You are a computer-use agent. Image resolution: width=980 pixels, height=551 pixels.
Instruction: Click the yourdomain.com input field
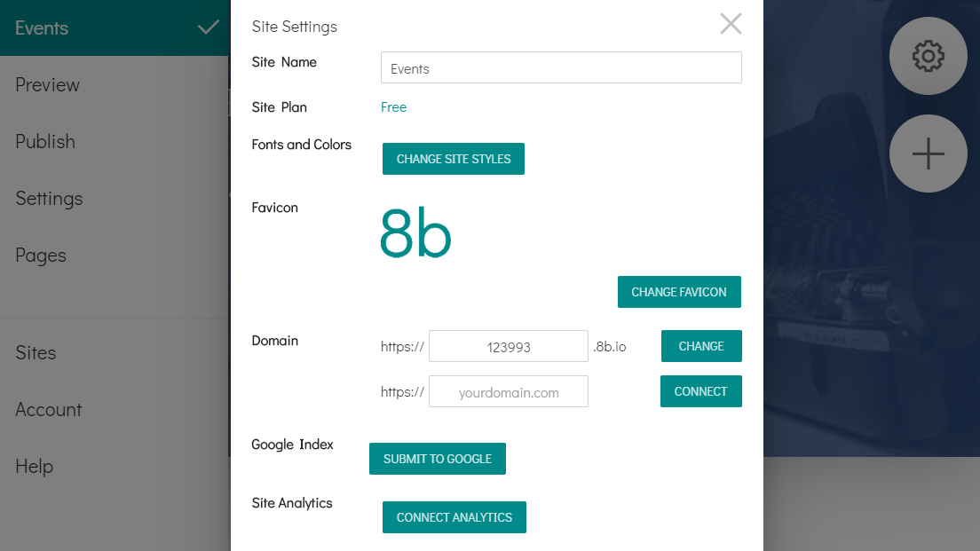coord(508,391)
